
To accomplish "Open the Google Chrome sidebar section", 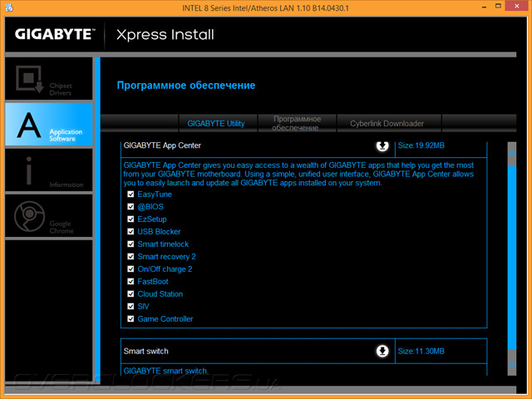I will tap(49, 216).
